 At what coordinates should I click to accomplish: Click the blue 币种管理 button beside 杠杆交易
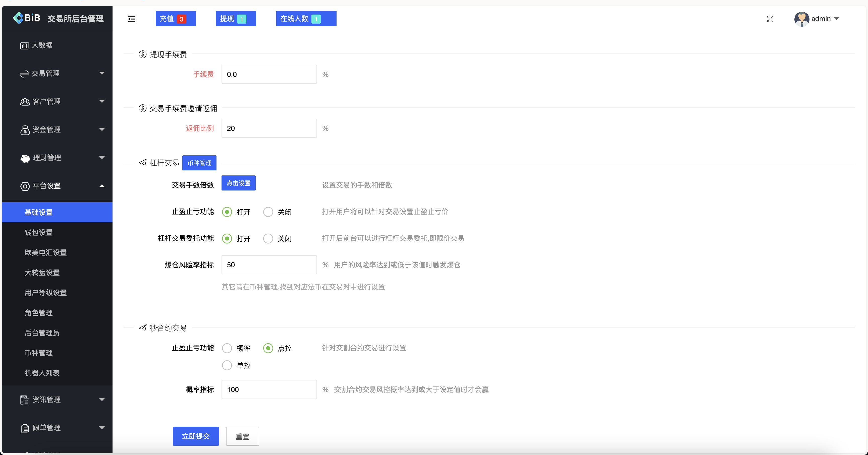pyautogui.click(x=199, y=163)
